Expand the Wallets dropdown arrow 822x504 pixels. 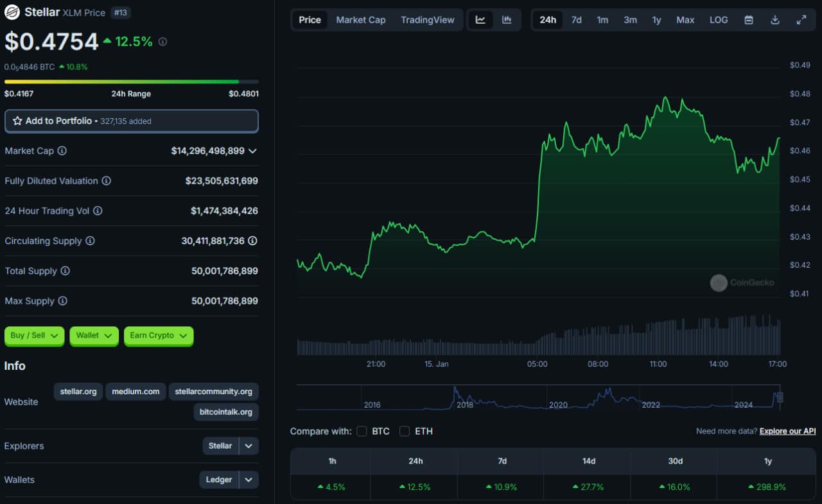[x=249, y=480]
